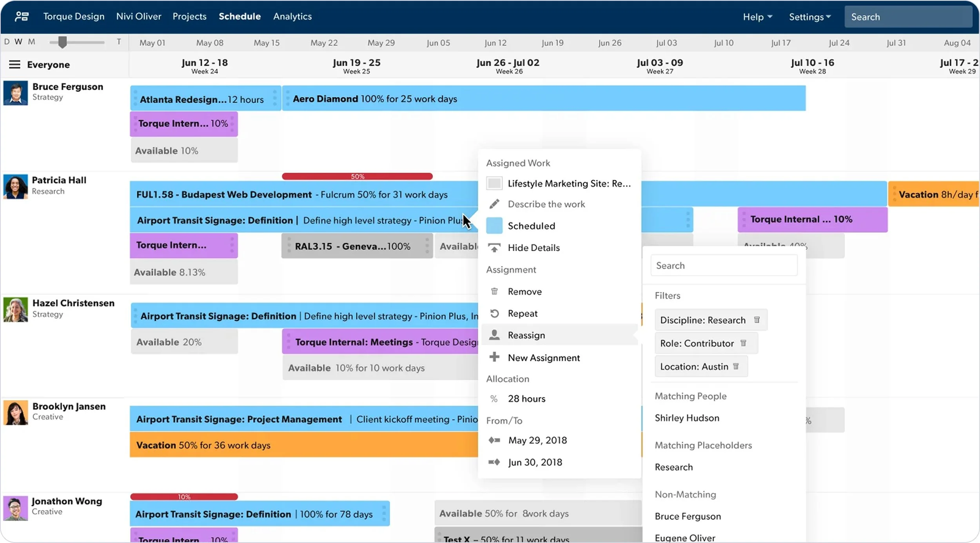
Task: Click the people logo icon in navbar
Action: click(x=22, y=16)
